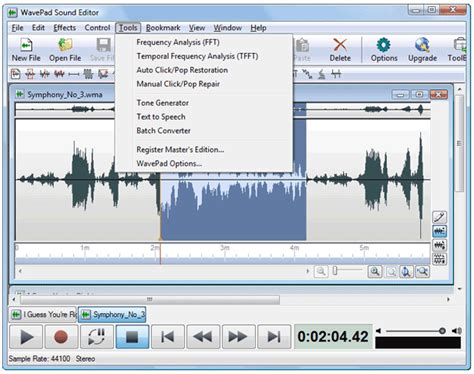Open the Edit menu
This screenshot has height=374, width=474.
[x=38, y=28]
